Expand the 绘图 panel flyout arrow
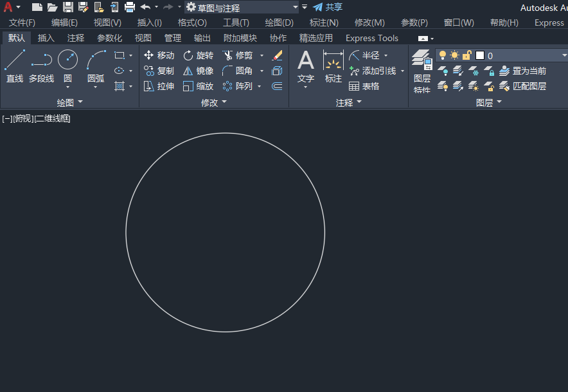 pyautogui.click(x=80, y=102)
